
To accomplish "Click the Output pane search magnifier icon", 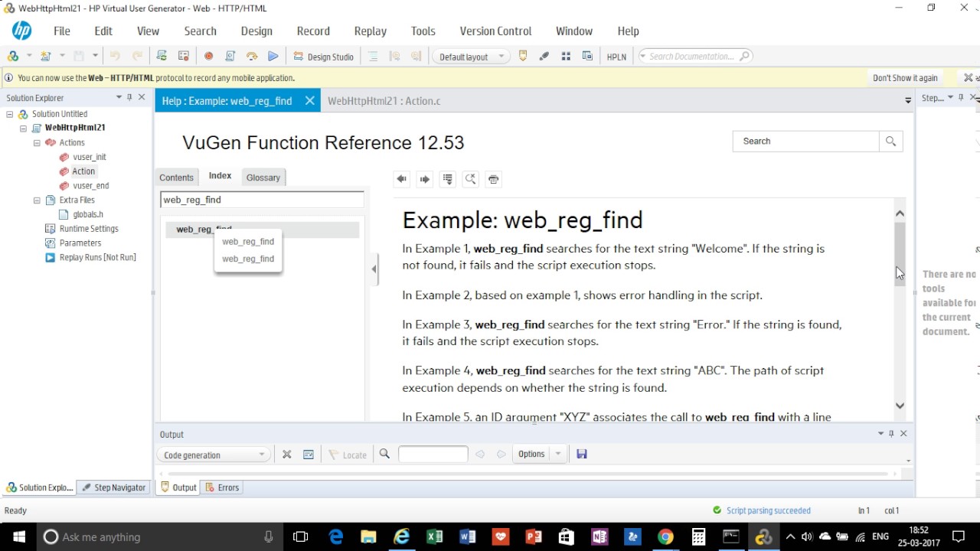I will point(384,454).
